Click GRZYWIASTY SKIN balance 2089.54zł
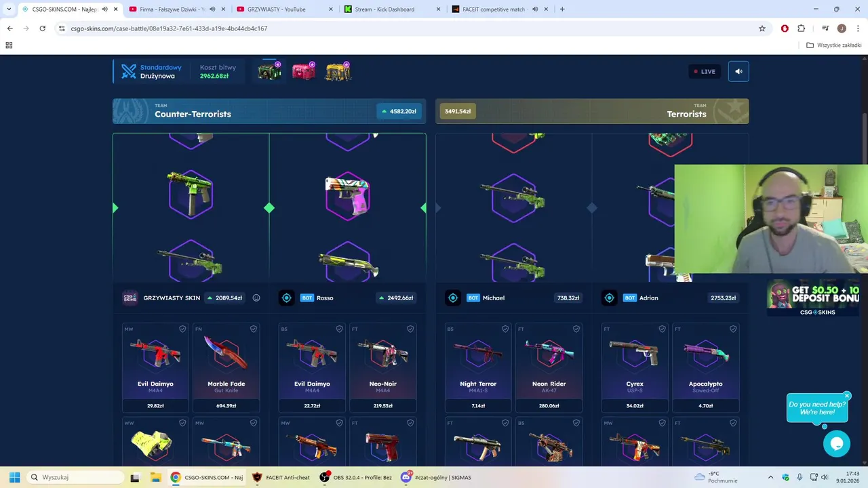Viewport: 868px width, 488px height. [224, 298]
